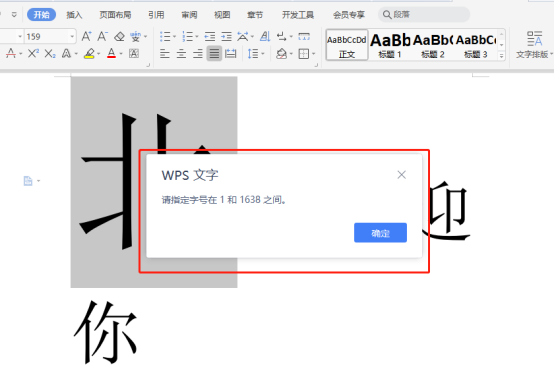
Task: Open the 开始 tab
Action: 41,14
